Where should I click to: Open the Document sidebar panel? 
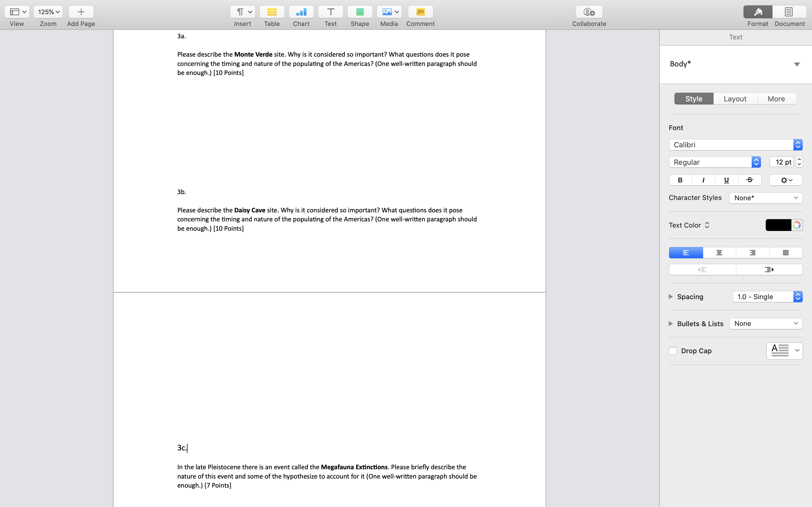[x=789, y=12]
